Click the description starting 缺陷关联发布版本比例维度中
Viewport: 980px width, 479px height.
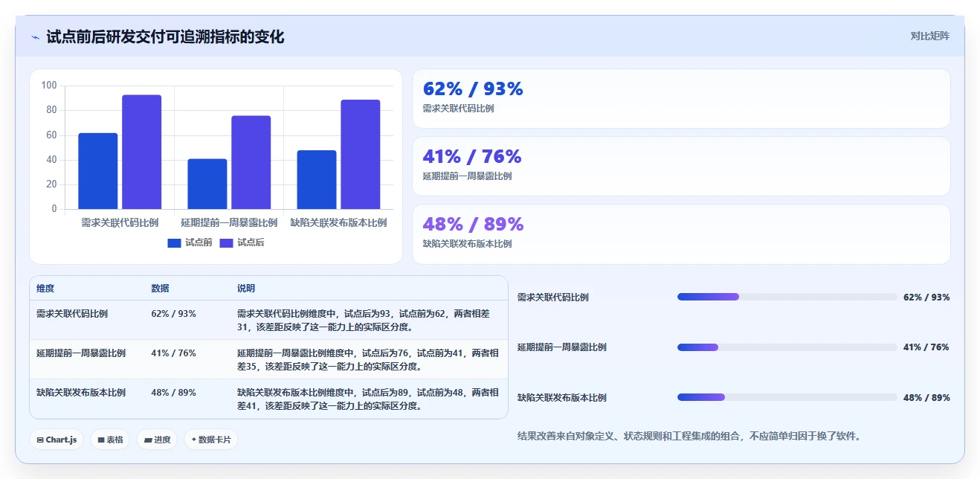368,399
